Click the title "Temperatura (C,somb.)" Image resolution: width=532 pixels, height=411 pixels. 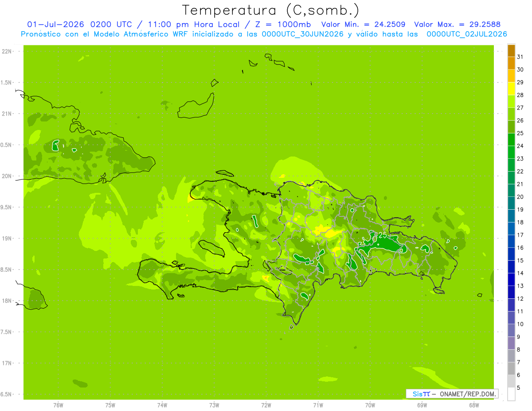coord(270,10)
